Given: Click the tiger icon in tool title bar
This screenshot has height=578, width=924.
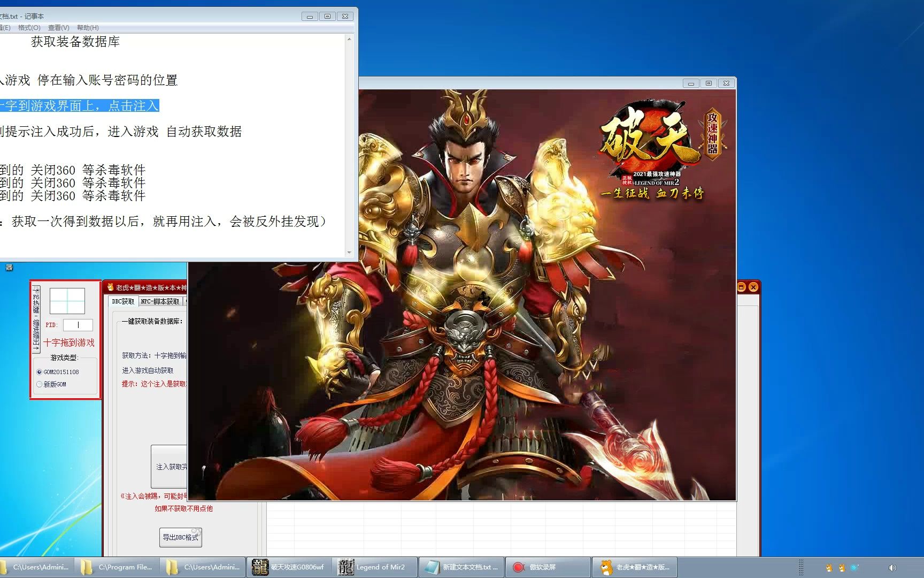Looking at the screenshot, I should pos(110,287).
